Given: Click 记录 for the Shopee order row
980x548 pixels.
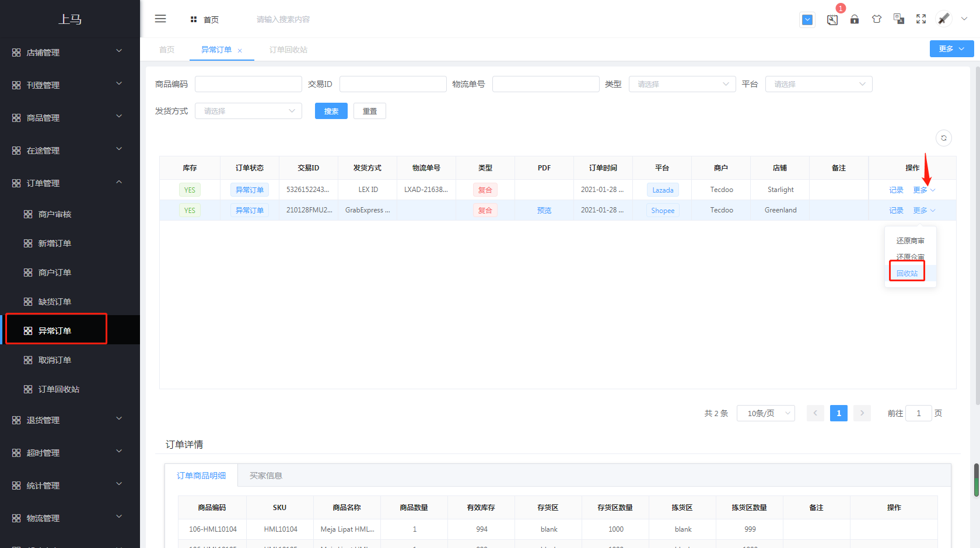Looking at the screenshot, I should click(896, 211).
